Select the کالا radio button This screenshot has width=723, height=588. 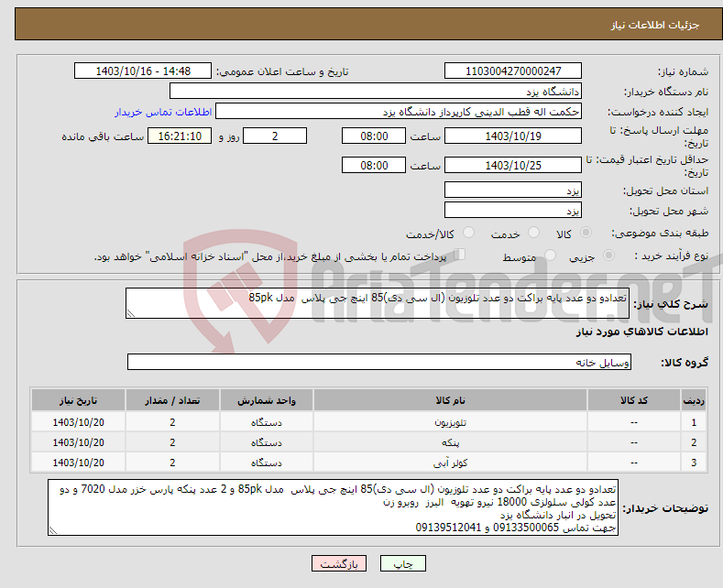coord(586,233)
